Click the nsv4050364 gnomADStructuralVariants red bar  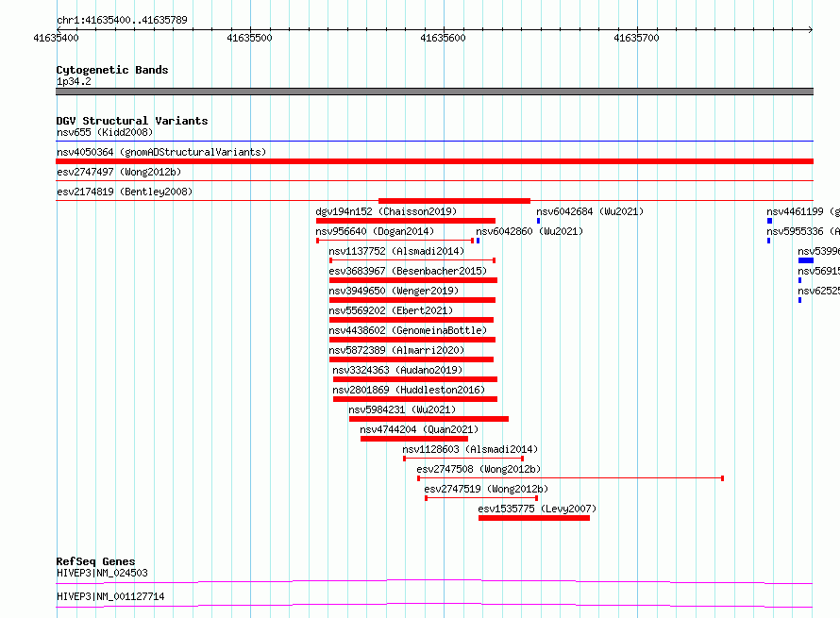click(434, 161)
